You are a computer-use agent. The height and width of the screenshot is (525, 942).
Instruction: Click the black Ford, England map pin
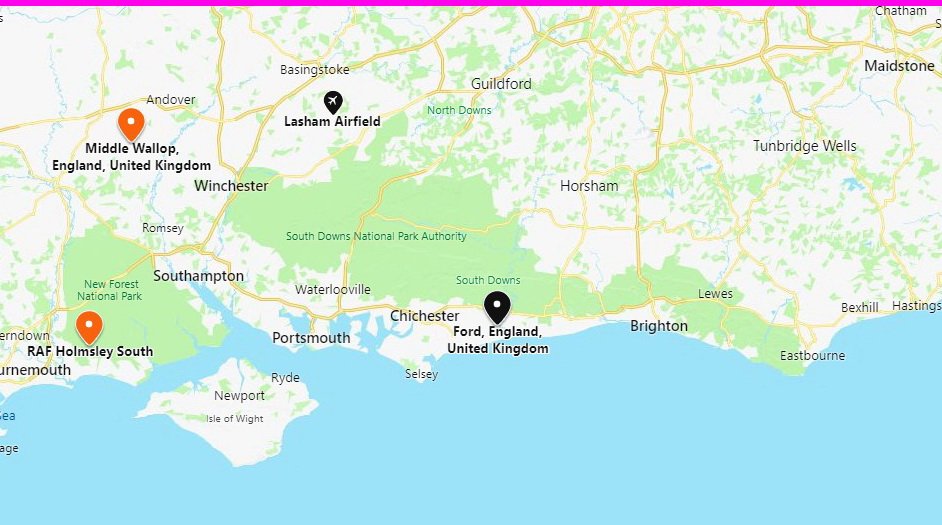click(x=497, y=307)
